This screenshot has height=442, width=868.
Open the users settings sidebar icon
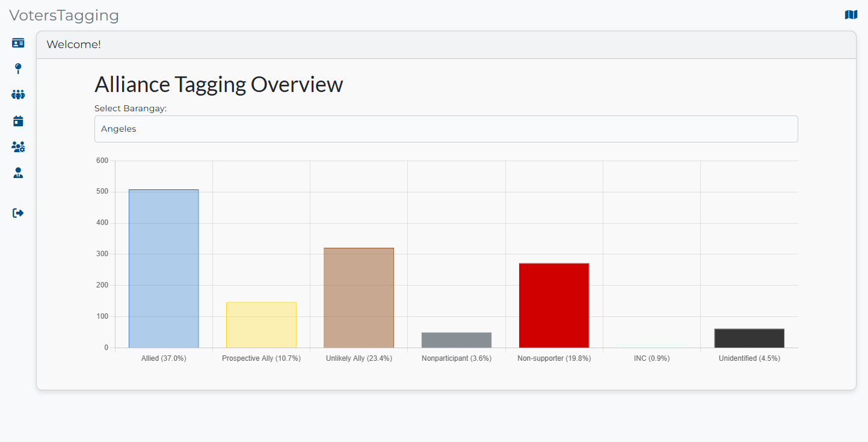coord(18,147)
